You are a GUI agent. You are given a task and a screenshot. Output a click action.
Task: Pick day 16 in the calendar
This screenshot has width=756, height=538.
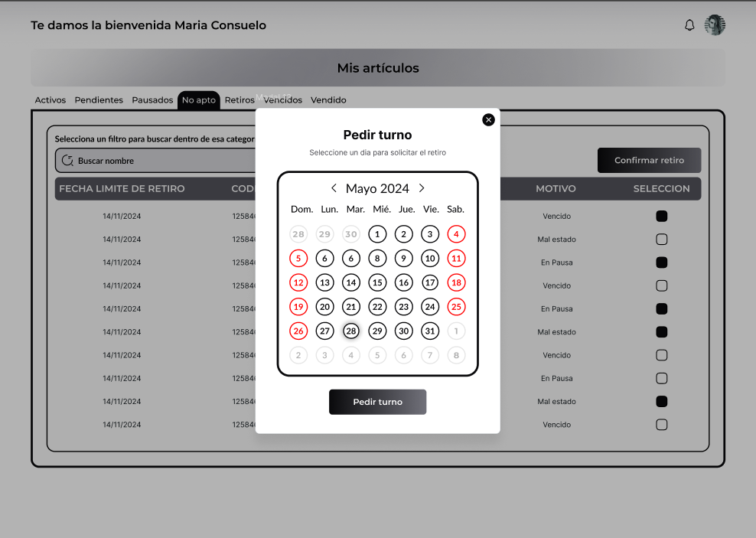click(403, 282)
